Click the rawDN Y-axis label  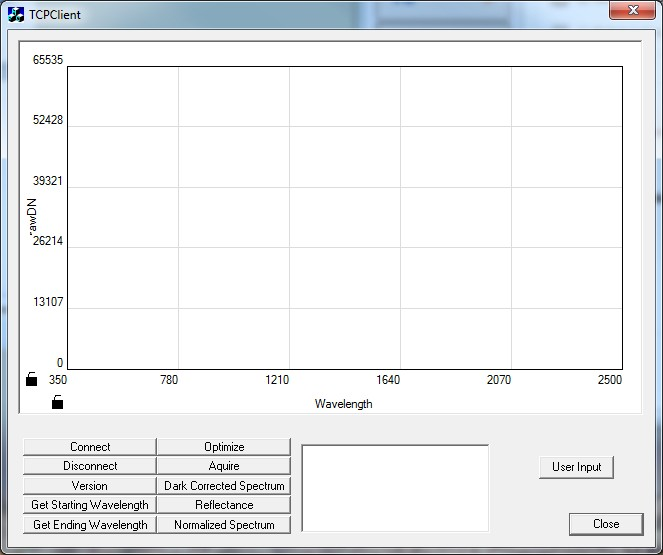click(x=32, y=216)
